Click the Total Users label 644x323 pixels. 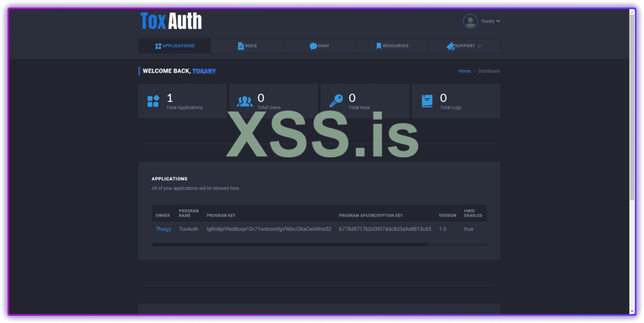[269, 107]
